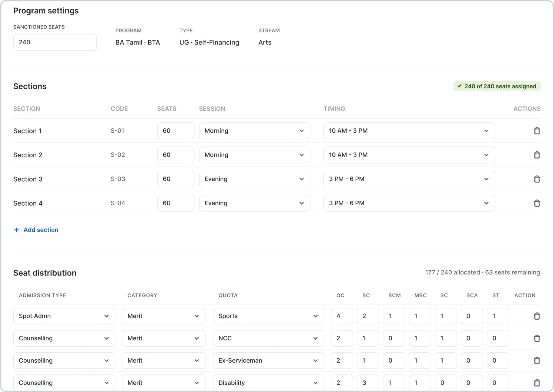Click the S-03 section code
The image size is (554, 392).
click(x=118, y=179)
